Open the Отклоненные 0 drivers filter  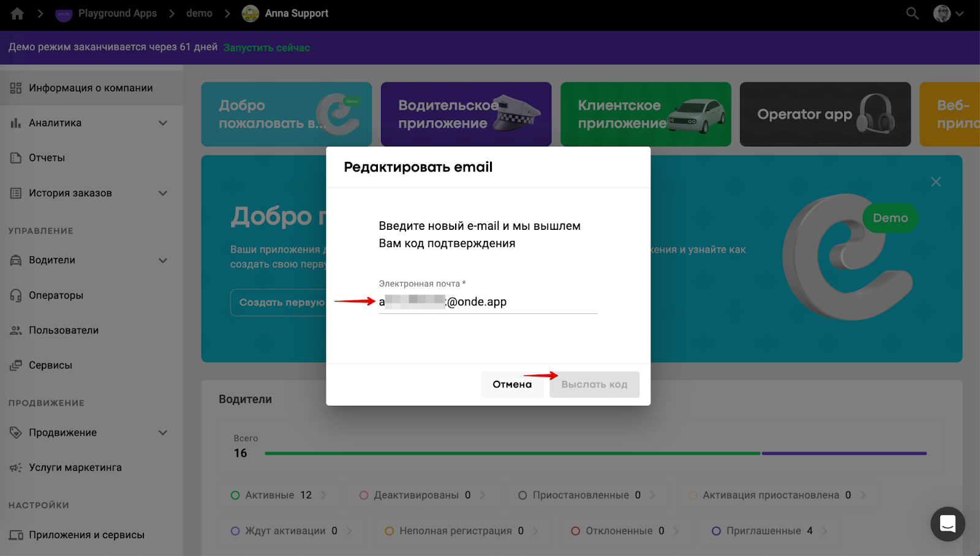pos(625,531)
